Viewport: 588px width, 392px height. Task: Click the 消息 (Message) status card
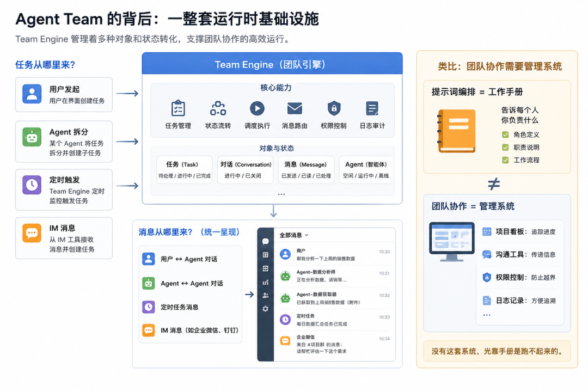coord(306,170)
